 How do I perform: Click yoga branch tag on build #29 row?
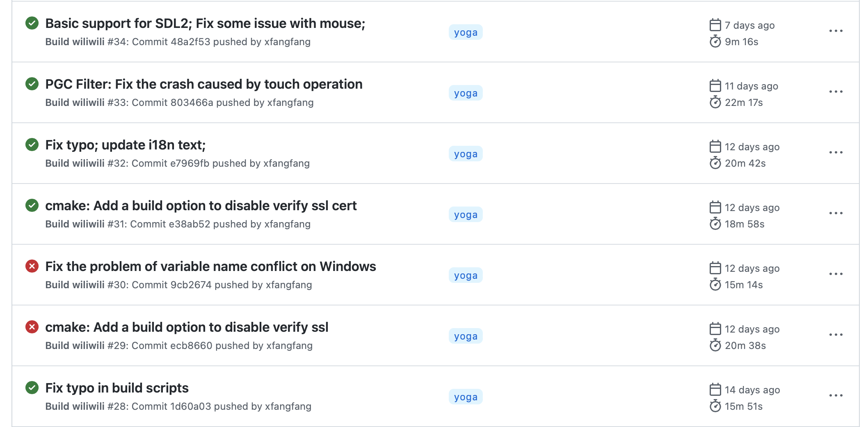click(x=466, y=336)
